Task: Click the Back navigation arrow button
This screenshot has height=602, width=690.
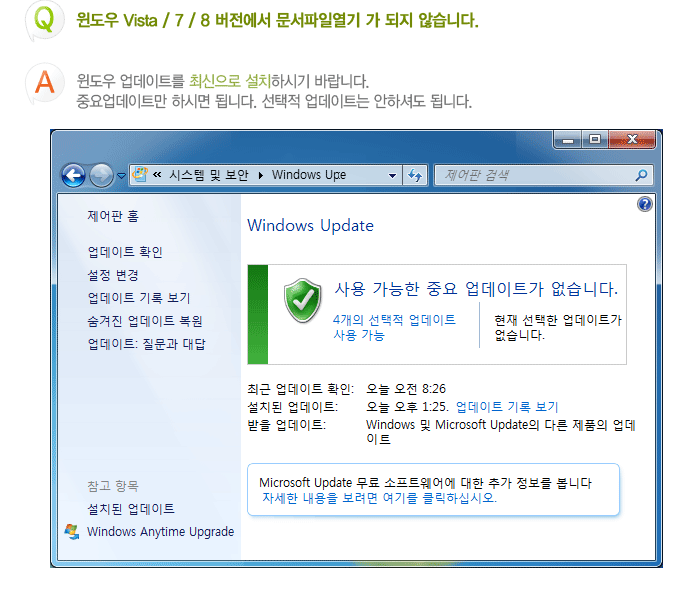Action: tap(73, 176)
